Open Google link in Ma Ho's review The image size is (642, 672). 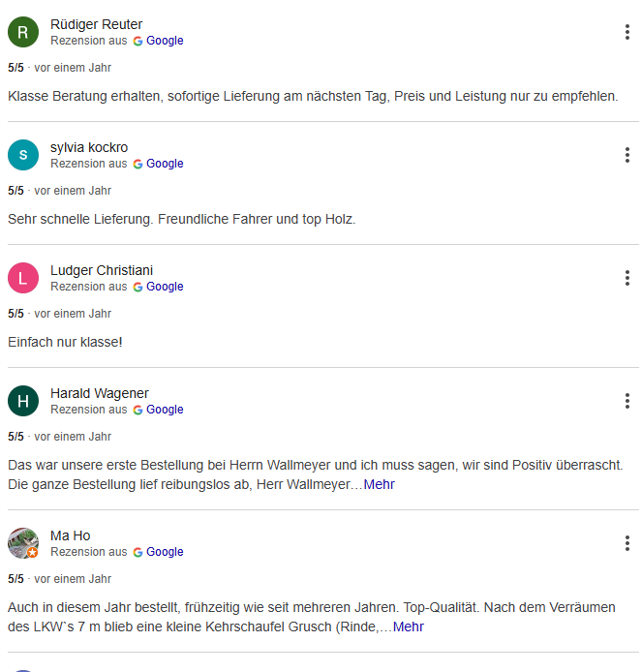click(165, 552)
